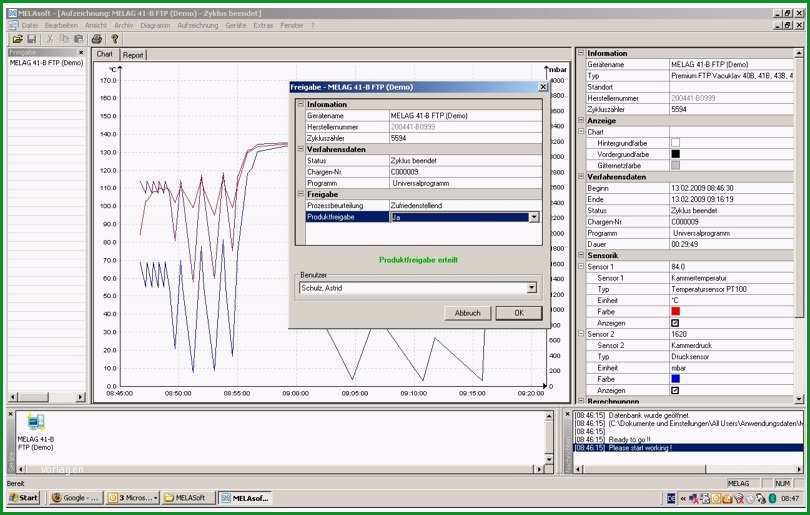
Task: Click the Copy toolbar icon
Action: (64, 39)
